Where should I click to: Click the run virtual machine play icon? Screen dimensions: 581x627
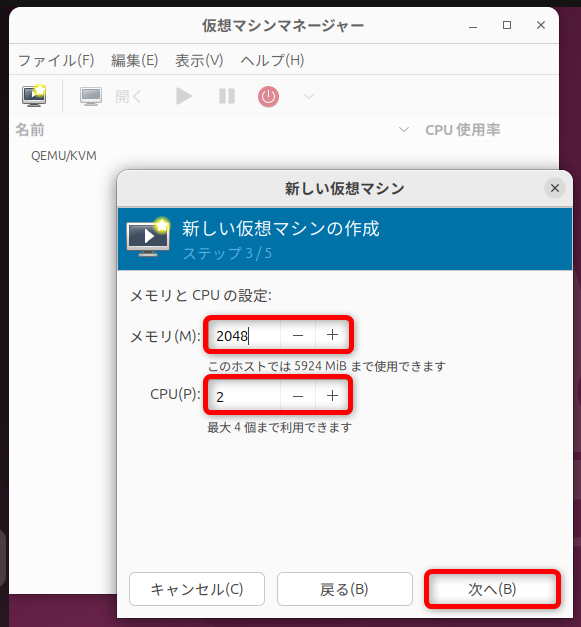point(184,96)
